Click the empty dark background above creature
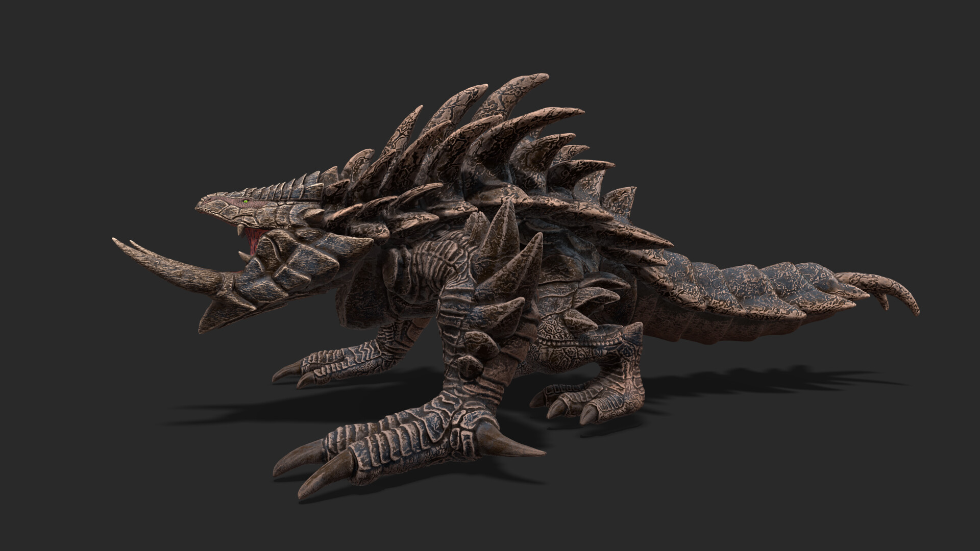Viewport: 980px width, 551px height. point(490,36)
